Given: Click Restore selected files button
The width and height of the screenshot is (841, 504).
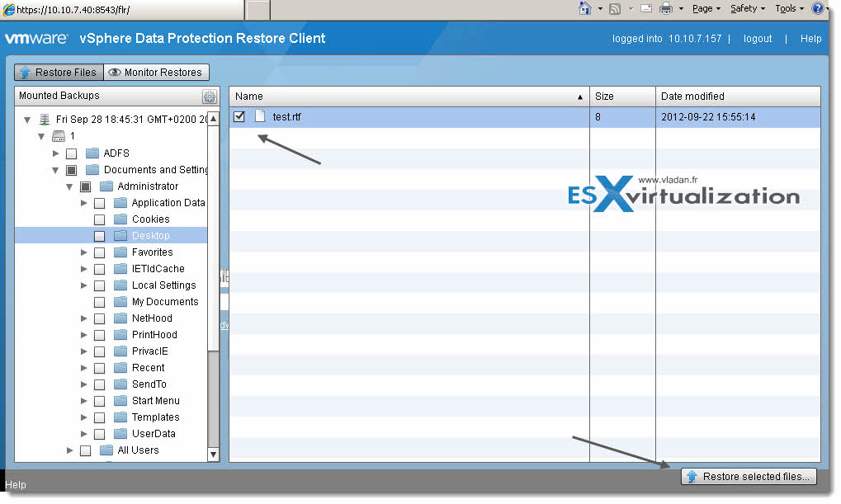Looking at the screenshot, I should pyautogui.click(x=749, y=476).
